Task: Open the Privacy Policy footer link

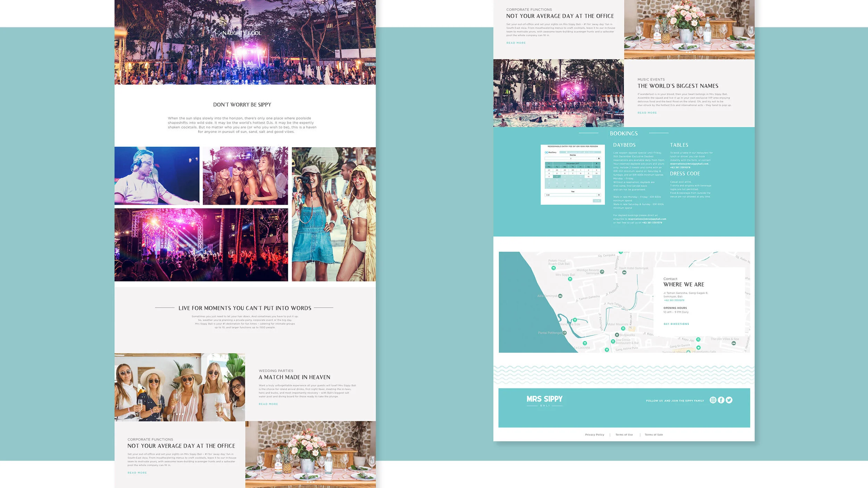Action: [x=594, y=435]
